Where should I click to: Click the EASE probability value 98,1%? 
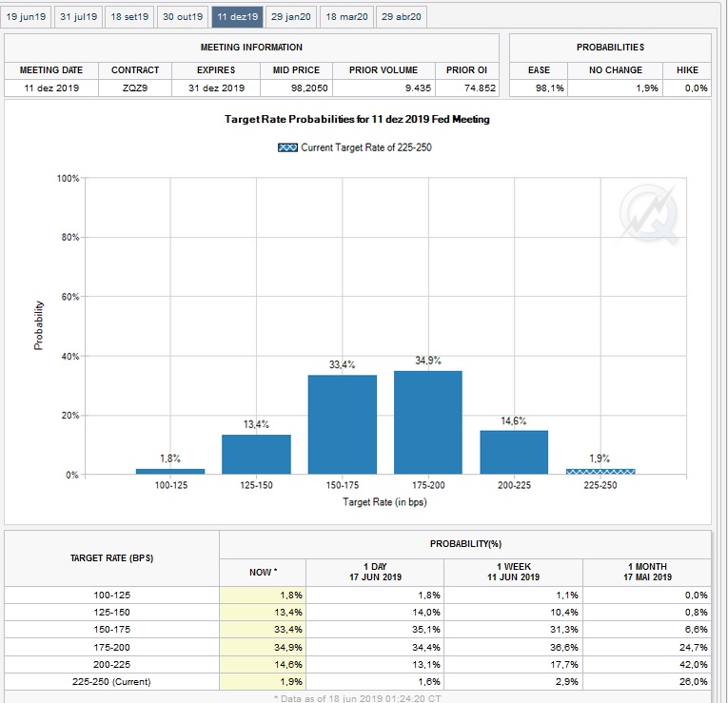pos(539,88)
